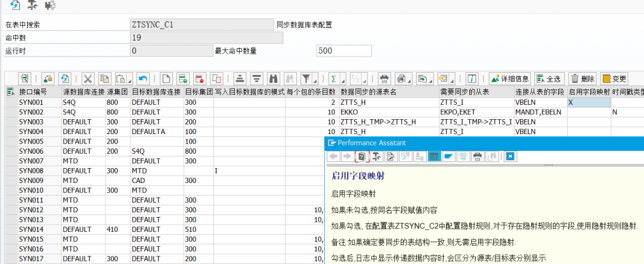Click the Cut scissors icon

click(x=88, y=79)
